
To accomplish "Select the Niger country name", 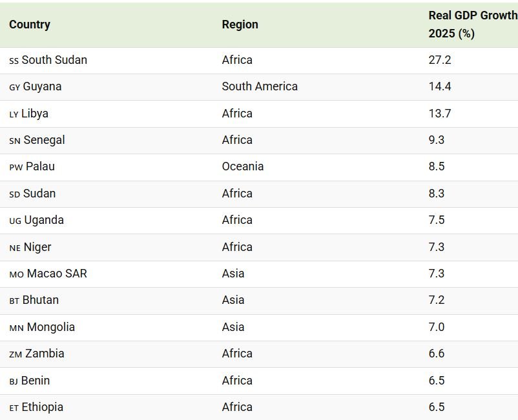I will point(37,247).
